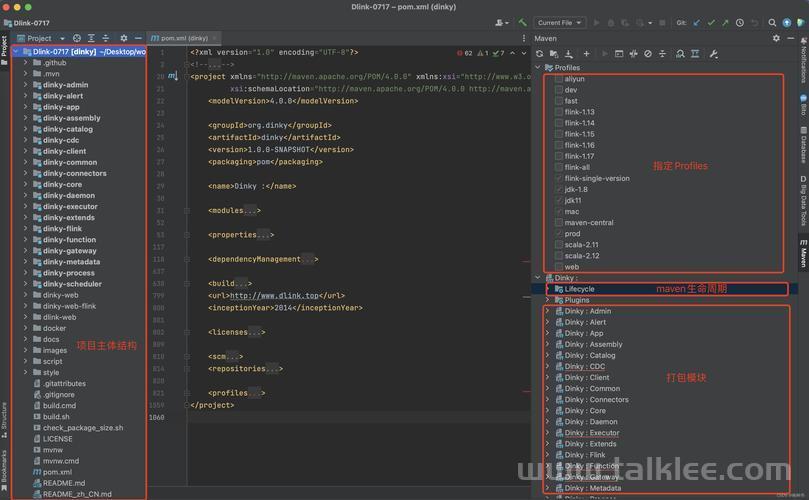Open editor tabs more options
Viewport: 809px width, 500px height.
tap(524, 38)
